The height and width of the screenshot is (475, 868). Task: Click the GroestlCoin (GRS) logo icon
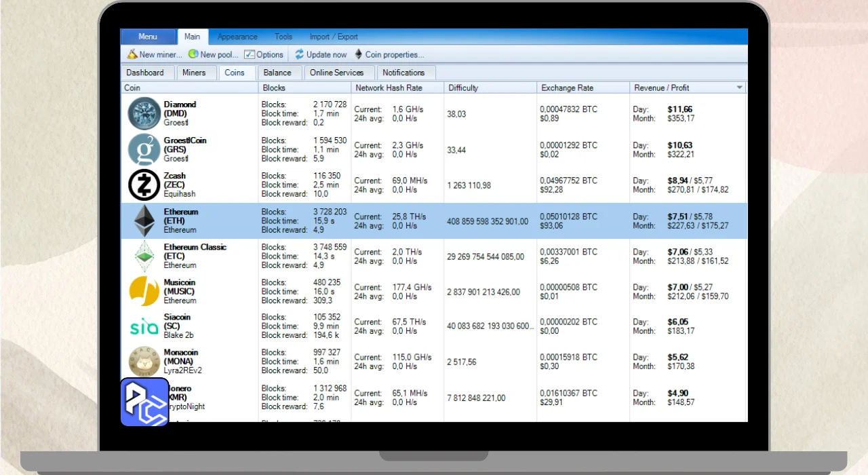coord(144,149)
